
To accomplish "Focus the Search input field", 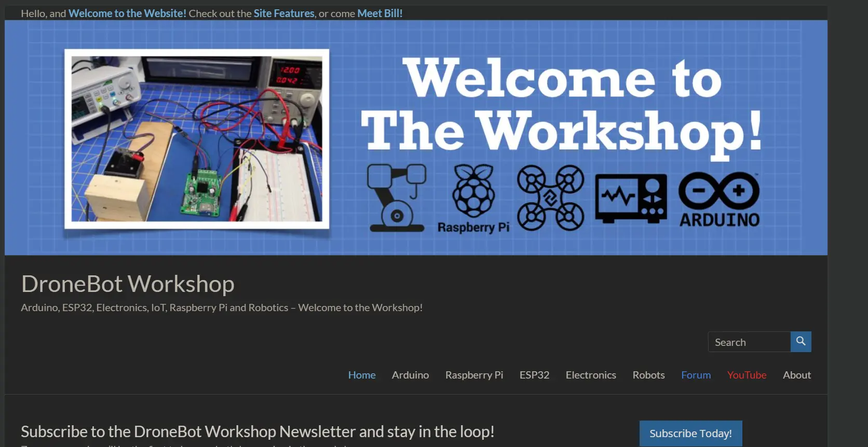I will tap(749, 342).
